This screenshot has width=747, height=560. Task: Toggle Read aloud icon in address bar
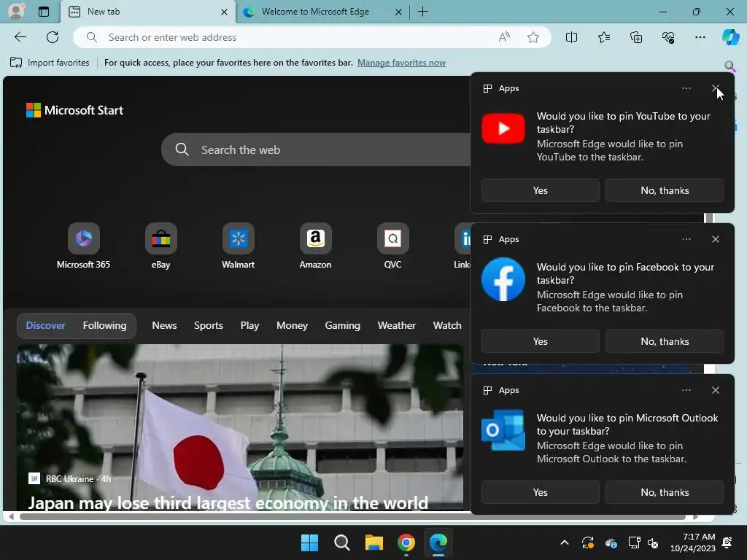(x=504, y=37)
